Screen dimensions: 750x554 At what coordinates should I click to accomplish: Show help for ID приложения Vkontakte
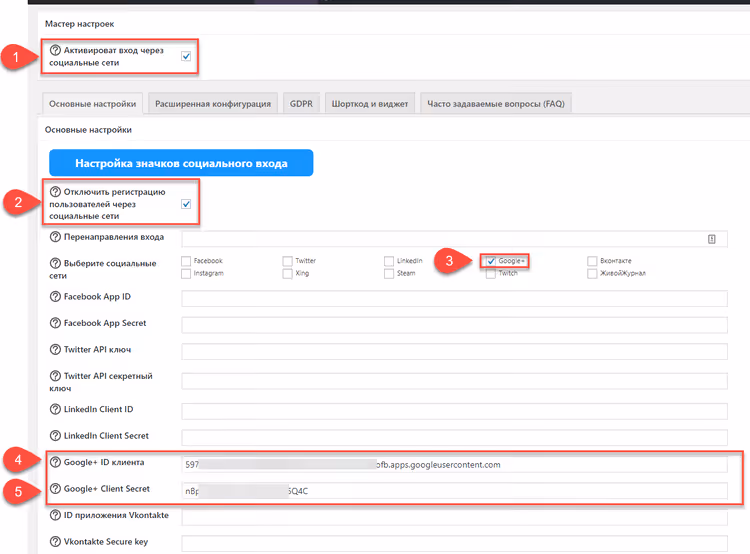55,515
